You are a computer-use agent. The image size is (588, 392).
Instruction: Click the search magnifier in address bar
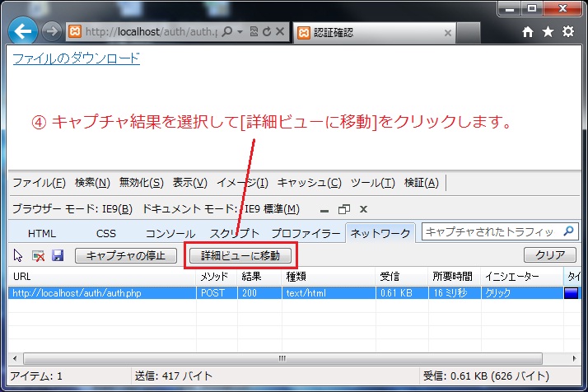tap(226, 31)
